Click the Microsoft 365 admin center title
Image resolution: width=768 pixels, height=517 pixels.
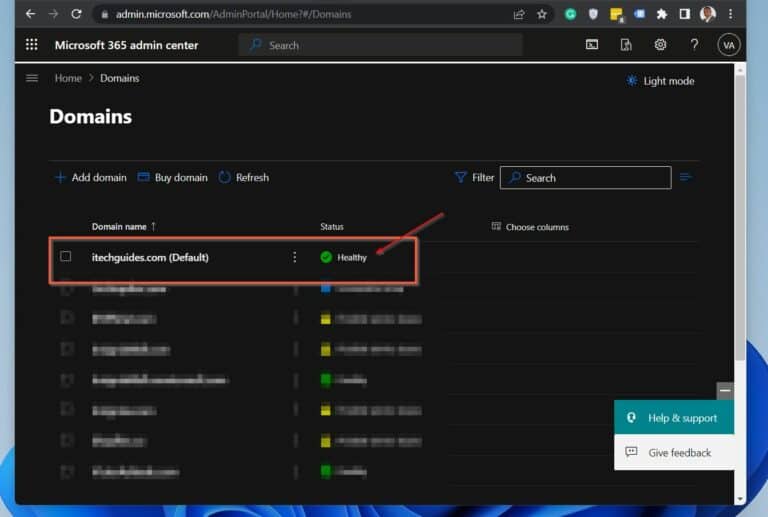[126, 45]
